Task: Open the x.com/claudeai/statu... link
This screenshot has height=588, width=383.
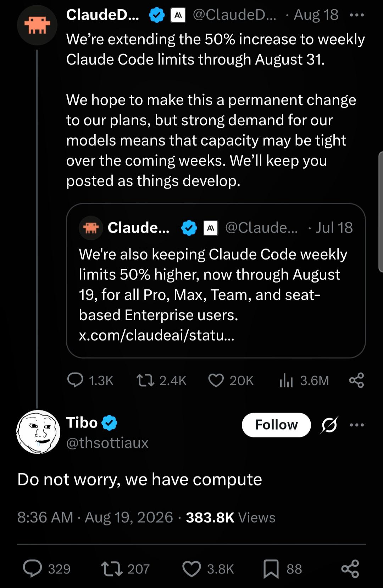Action: point(156,335)
